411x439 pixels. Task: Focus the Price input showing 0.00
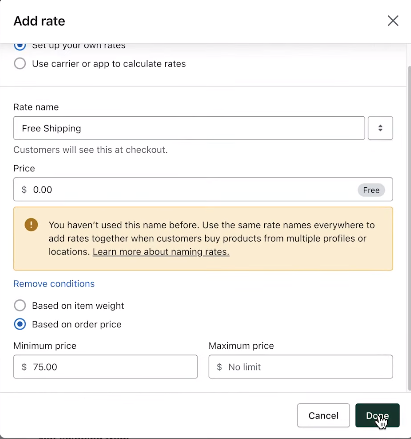click(203, 189)
